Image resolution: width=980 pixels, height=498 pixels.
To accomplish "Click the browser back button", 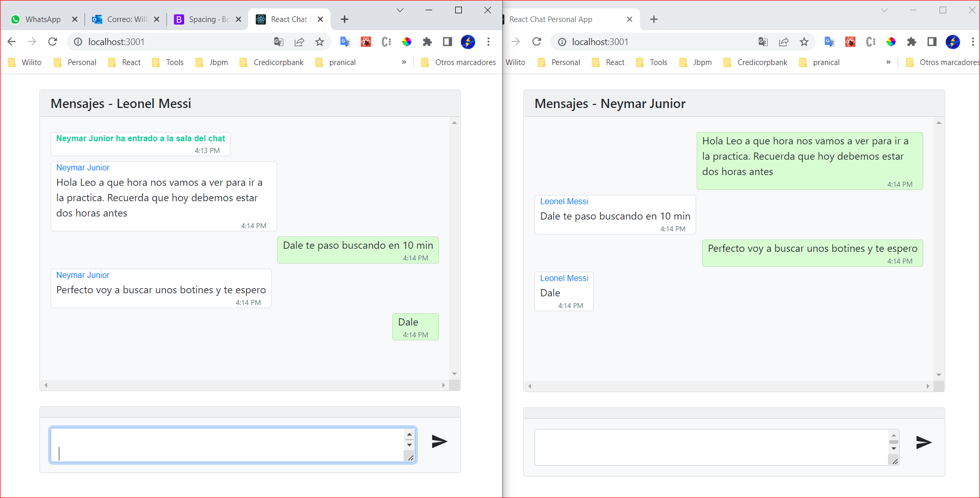I will point(11,41).
